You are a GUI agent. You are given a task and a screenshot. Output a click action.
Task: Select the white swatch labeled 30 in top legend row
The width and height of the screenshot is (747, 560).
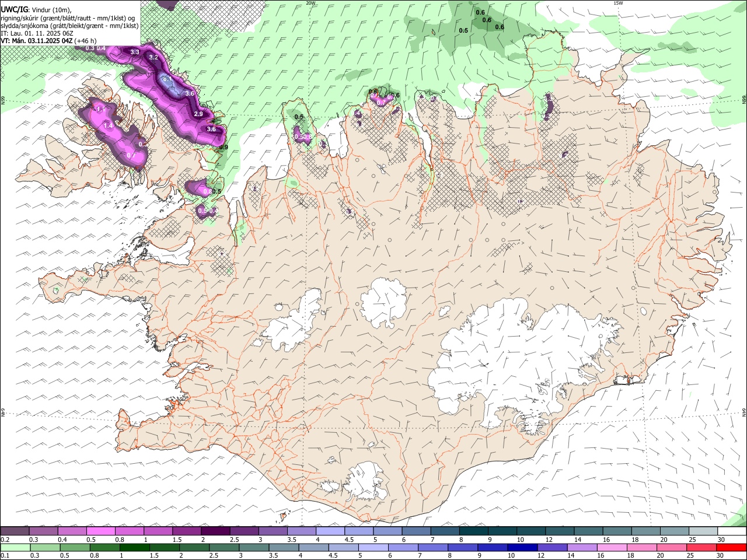pyautogui.click(x=732, y=531)
